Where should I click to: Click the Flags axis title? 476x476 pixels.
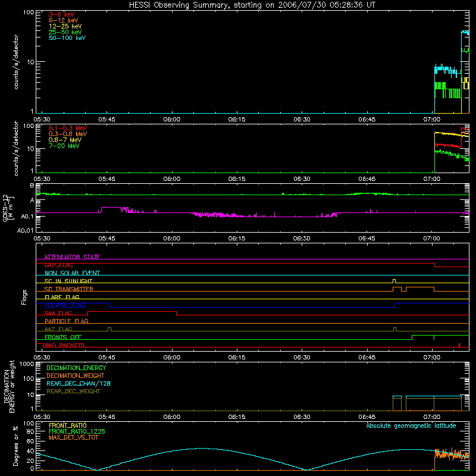point(24,297)
